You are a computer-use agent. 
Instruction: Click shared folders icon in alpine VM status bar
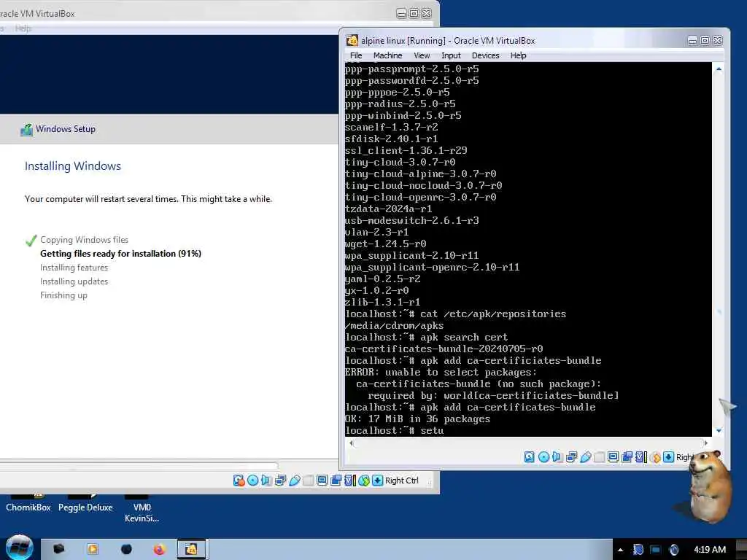pyautogui.click(x=600, y=457)
